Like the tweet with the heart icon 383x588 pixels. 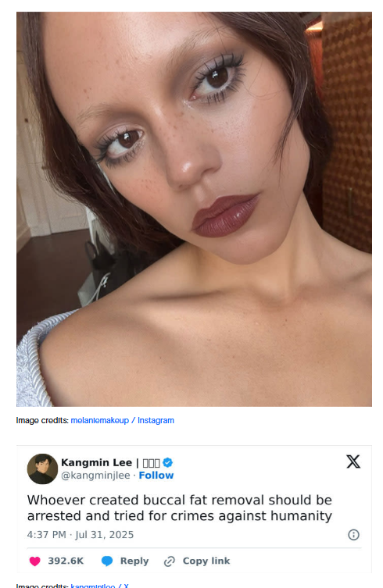click(x=35, y=561)
